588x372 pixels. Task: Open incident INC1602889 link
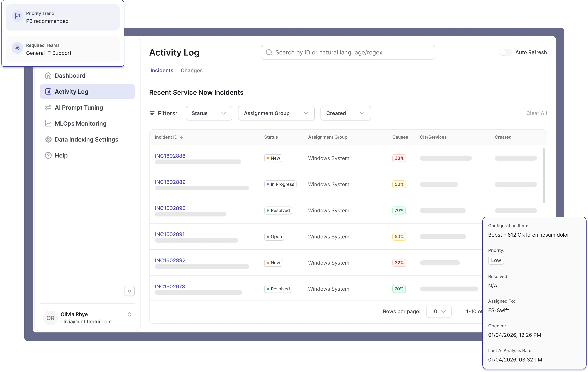[x=170, y=182]
